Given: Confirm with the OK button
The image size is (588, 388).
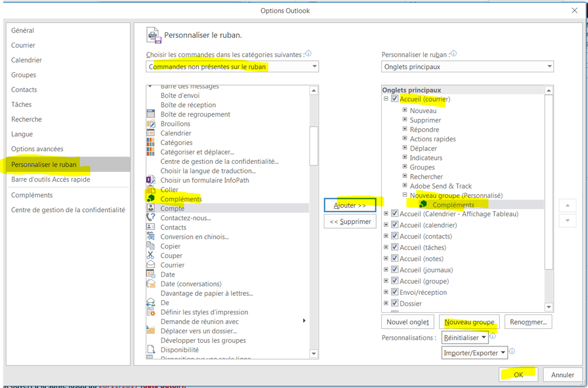Looking at the screenshot, I should pyautogui.click(x=519, y=374).
